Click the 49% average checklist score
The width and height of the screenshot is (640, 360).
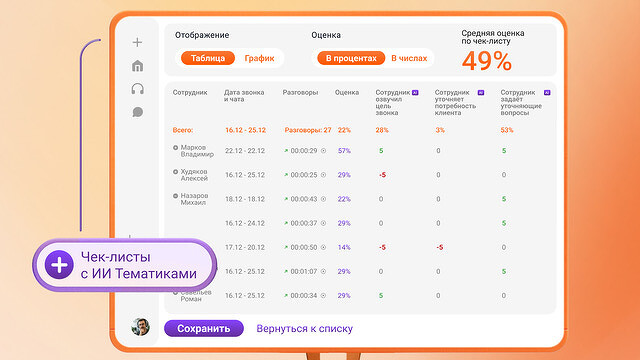[487, 61]
